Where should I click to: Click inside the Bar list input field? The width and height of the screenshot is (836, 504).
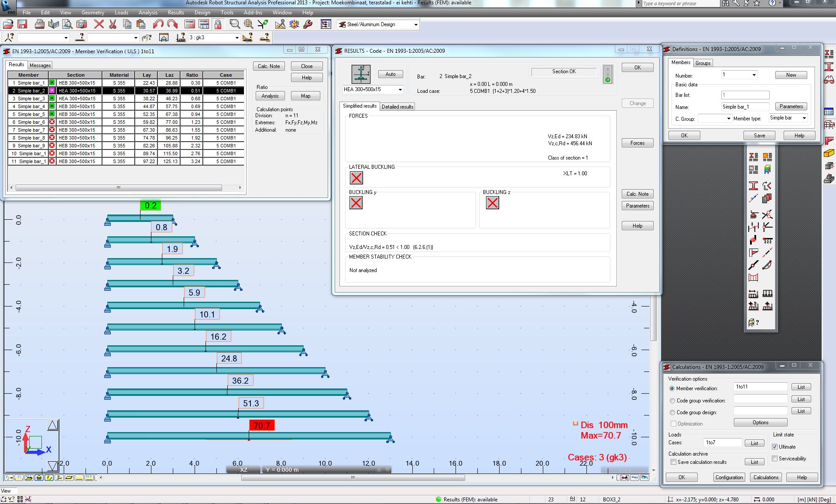(x=745, y=95)
